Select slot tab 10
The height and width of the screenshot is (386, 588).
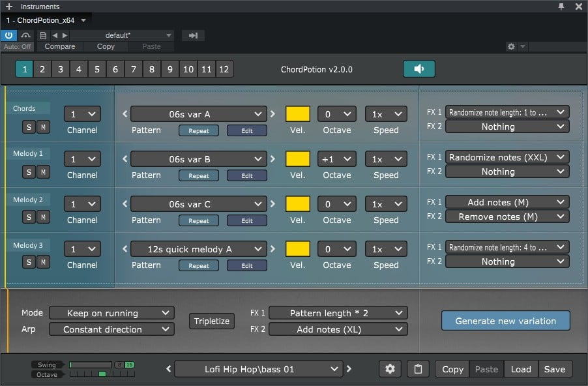point(188,69)
